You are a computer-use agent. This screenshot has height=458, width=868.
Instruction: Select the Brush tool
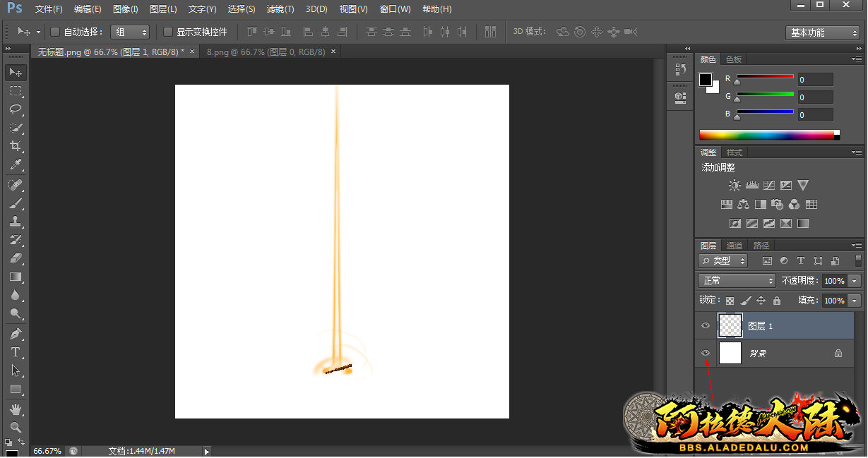click(16, 203)
